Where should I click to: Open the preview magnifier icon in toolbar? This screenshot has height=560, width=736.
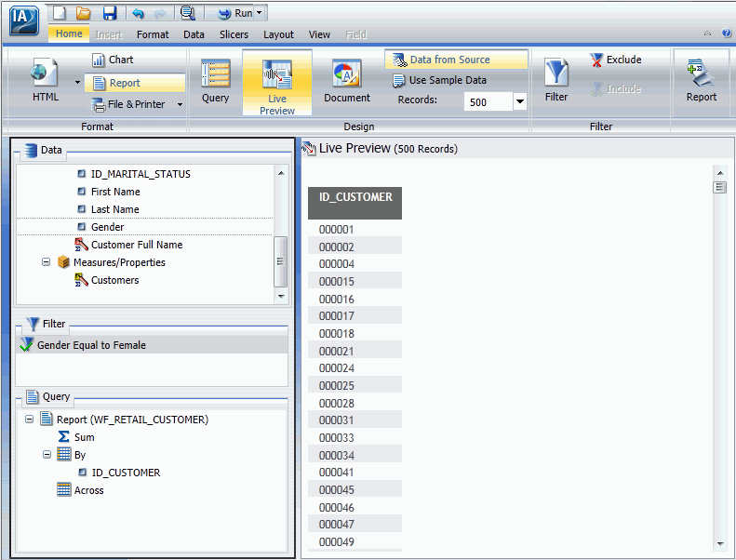[188, 13]
